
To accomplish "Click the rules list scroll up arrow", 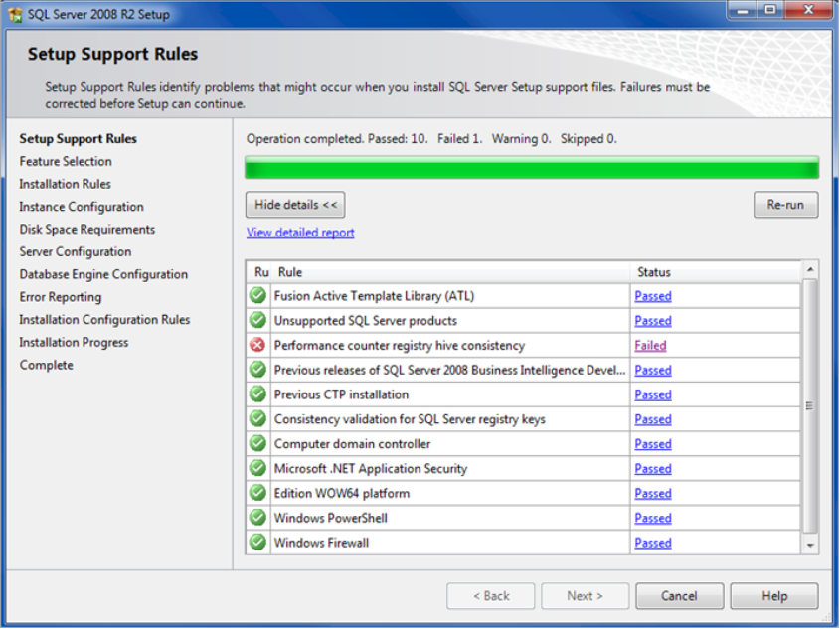I will click(810, 268).
